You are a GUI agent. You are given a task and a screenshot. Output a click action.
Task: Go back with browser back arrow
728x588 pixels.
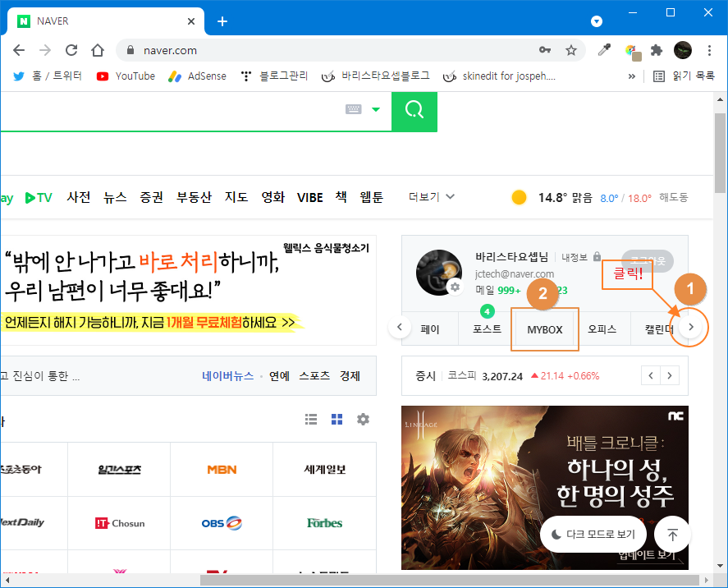coord(19,50)
